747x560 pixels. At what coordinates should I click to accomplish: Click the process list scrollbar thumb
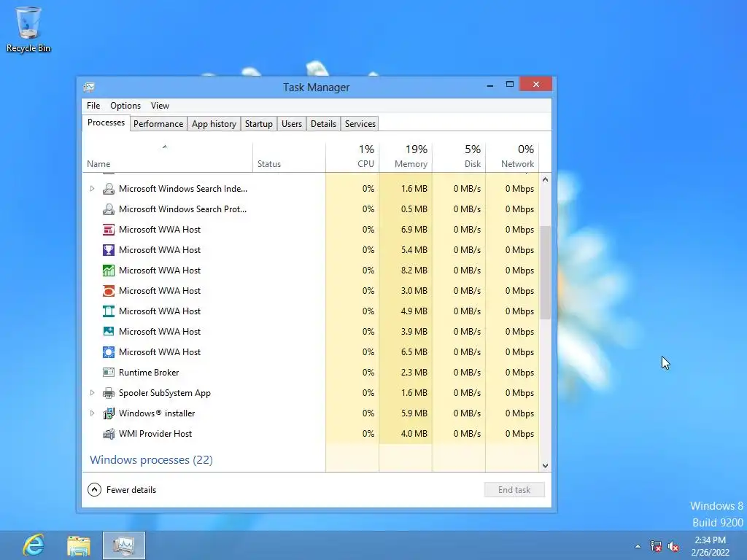click(x=546, y=272)
